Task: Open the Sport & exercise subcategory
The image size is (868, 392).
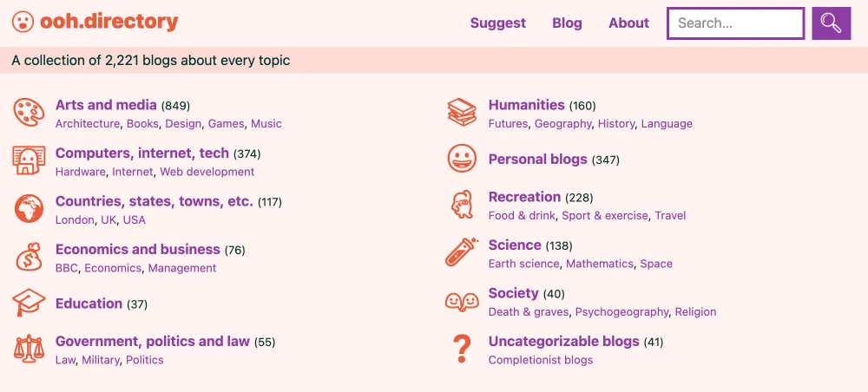Action: point(604,216)
